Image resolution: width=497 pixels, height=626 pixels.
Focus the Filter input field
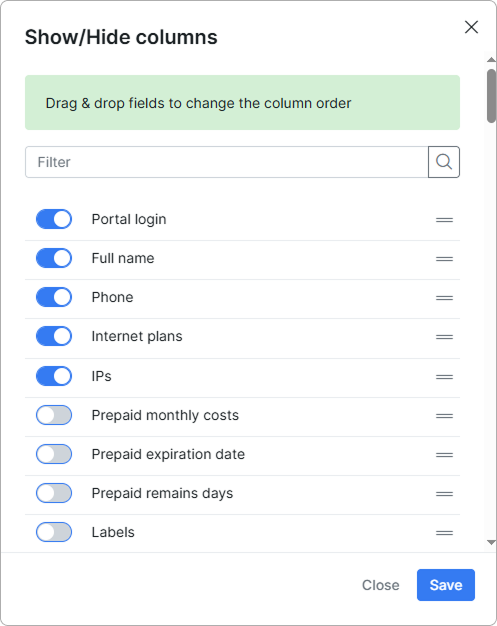click(x=227, y=162)
